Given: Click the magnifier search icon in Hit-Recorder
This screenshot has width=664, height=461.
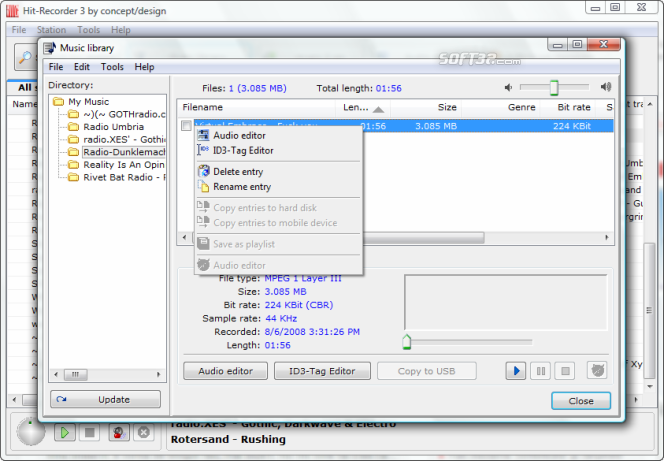Looking at the screenshot, I should 26,57.
